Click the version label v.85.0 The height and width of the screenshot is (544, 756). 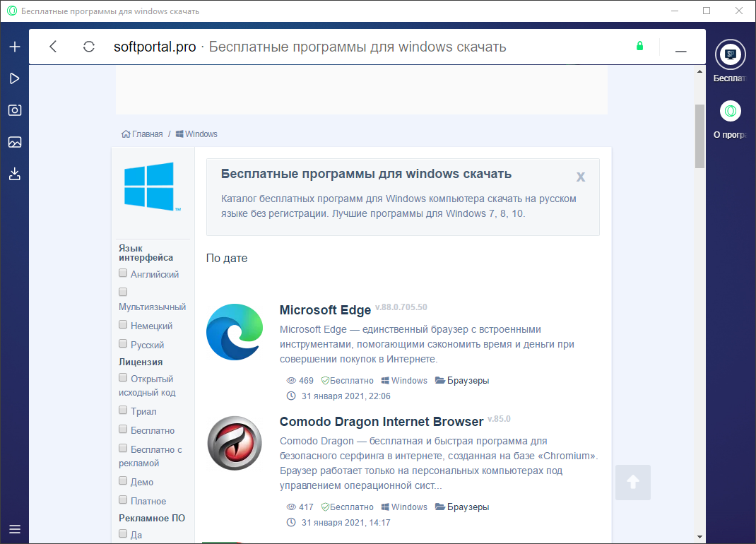pos(499,419)
